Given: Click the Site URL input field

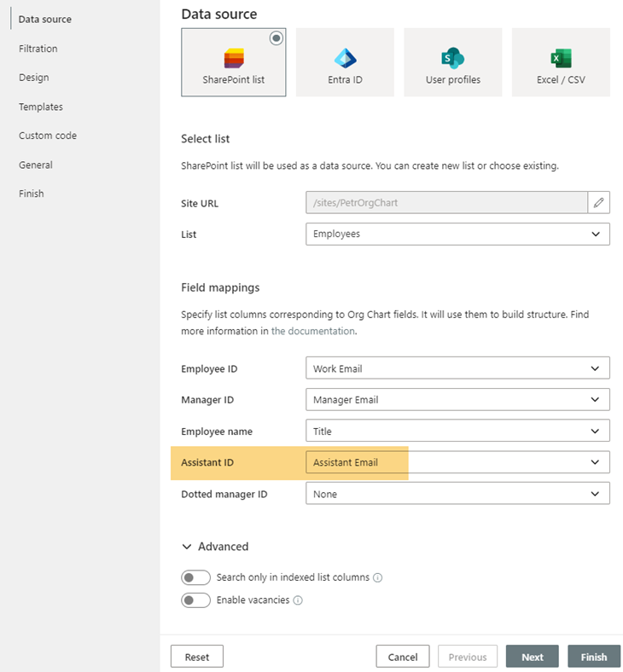Looking at the screenshot, I should (446, 202).
